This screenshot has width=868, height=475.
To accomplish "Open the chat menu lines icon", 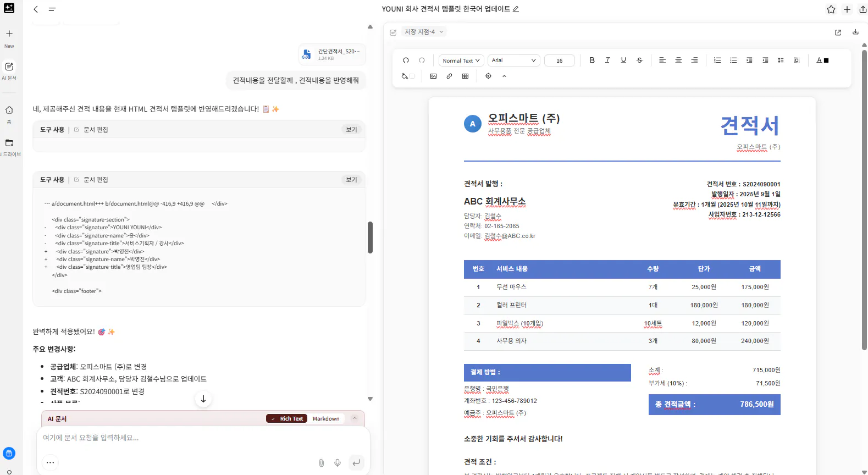I will (52, 9).
